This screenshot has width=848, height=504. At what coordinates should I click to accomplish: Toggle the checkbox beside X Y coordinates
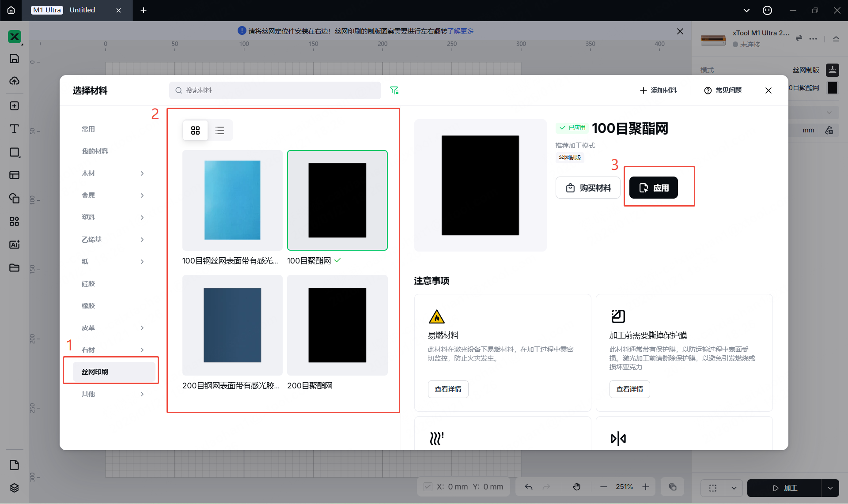point(428,487)
